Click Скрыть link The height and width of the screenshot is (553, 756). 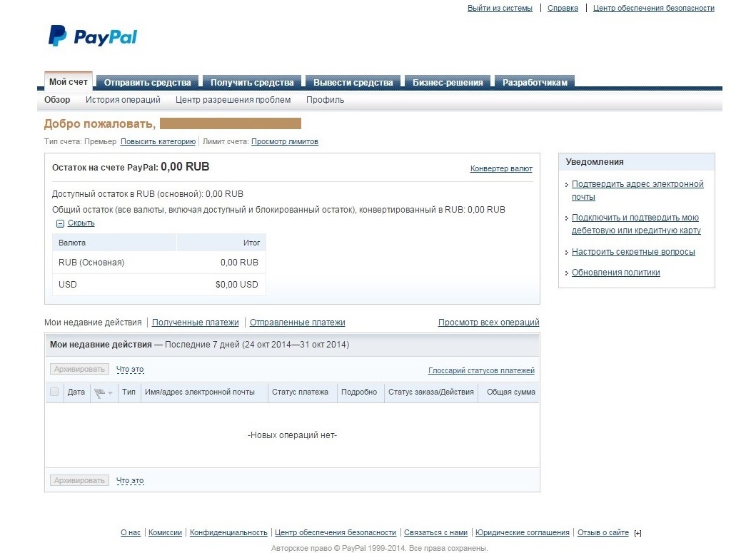pos(81,223)
